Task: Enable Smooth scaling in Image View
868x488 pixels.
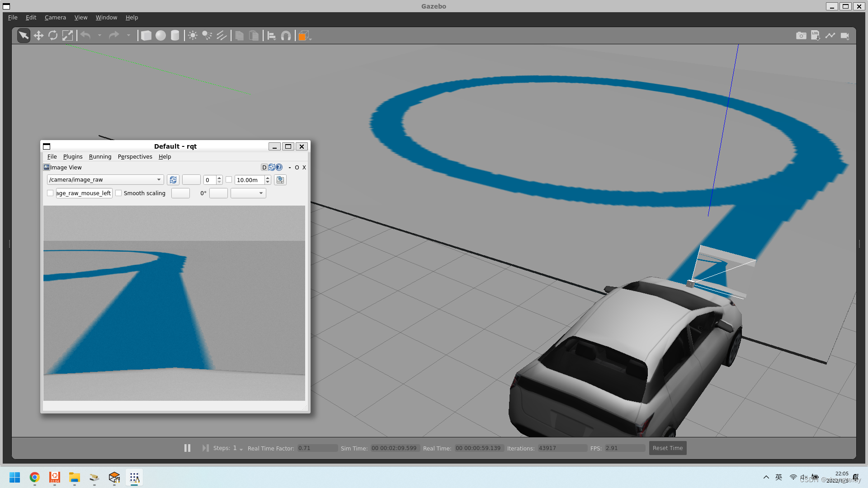Action: (118, 193)
